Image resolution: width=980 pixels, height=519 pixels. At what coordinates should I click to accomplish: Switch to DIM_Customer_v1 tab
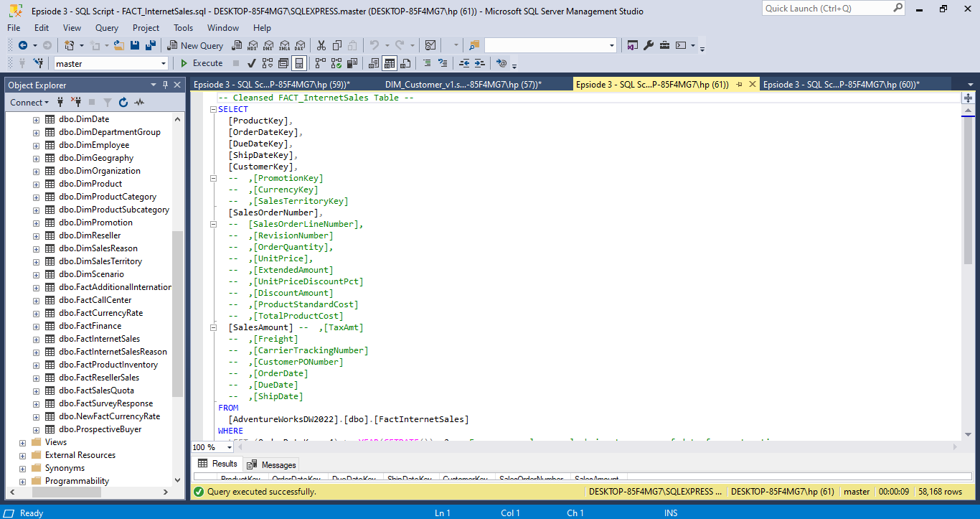pyautogui.click(x=463, y=85)
